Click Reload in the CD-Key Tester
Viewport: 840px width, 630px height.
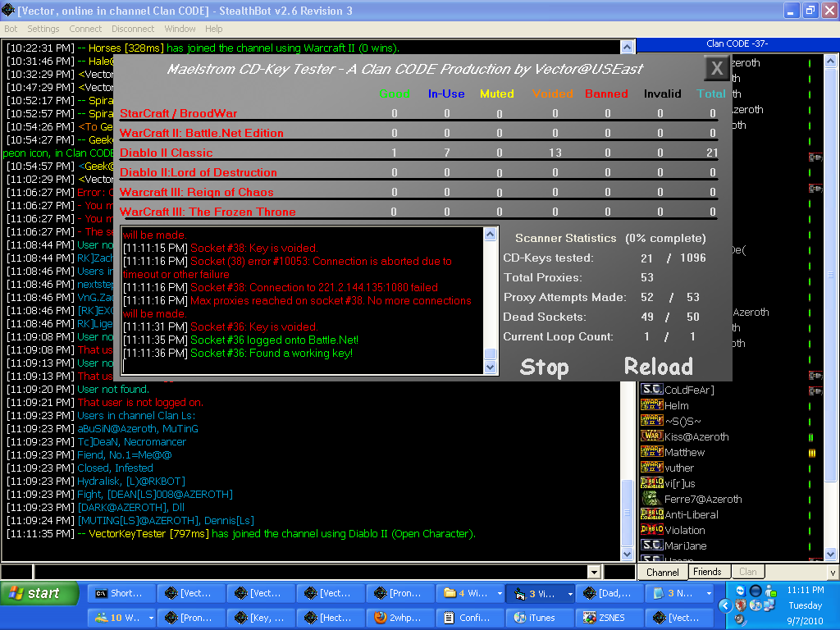tap(659, 367)
